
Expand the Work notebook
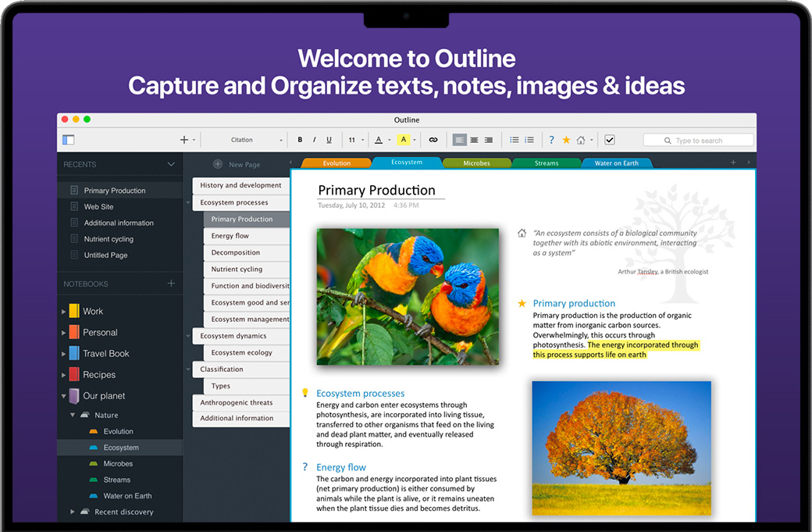63,311
